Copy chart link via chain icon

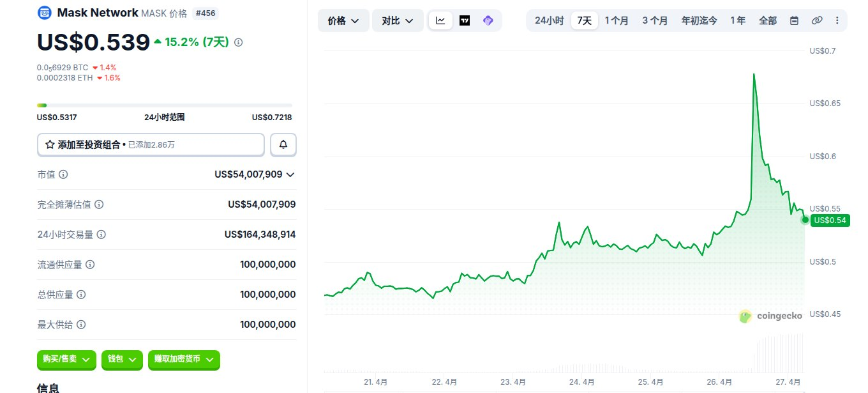pyautogui.click(x=817, y=20)
